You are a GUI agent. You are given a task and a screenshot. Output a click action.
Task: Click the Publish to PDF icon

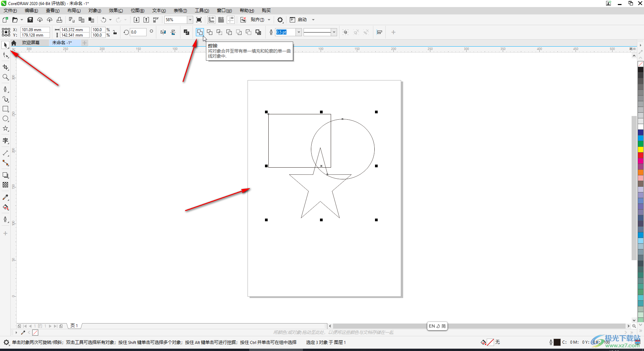click(156, 20)
